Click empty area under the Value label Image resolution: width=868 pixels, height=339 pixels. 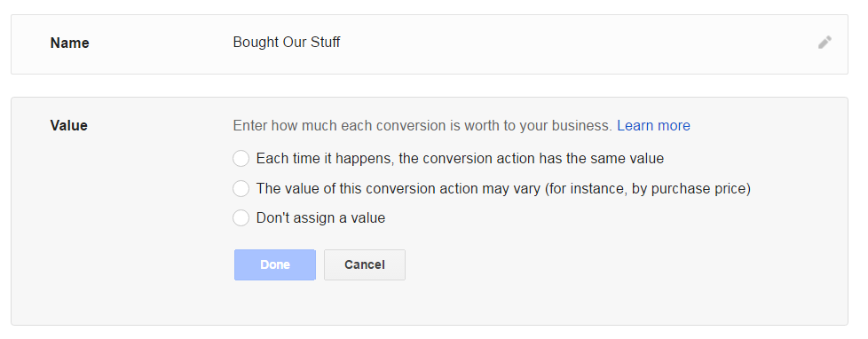pyautogui.click(x=111, y=222)
